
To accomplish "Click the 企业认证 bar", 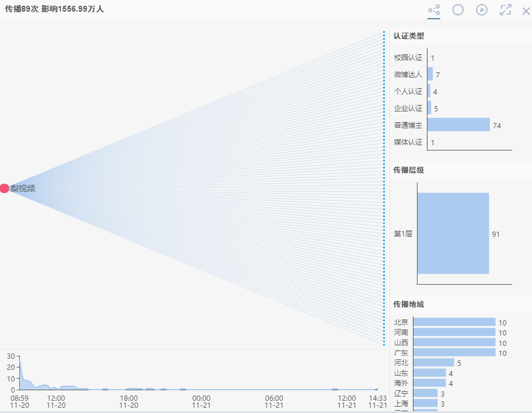I will (x=429, y=108).
